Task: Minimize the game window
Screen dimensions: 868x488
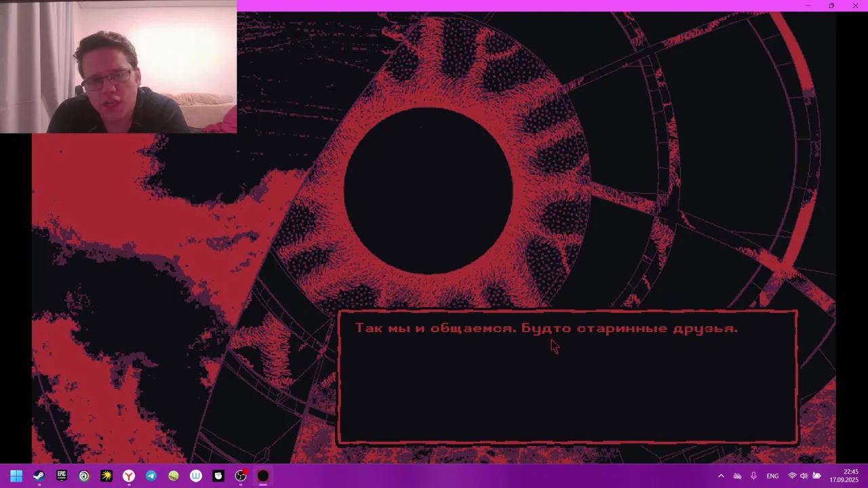Action: pos(808,5)
